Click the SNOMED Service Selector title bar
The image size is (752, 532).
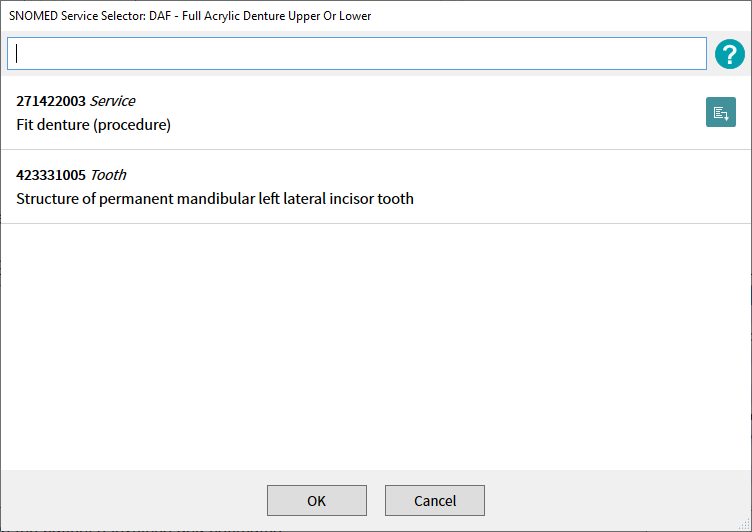[376, 16]
